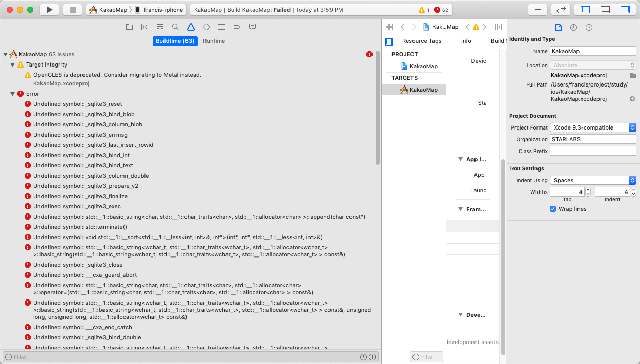The image size is (640, 364).
Task: Click the issue list vertical scrollbar
Action: 378,108
